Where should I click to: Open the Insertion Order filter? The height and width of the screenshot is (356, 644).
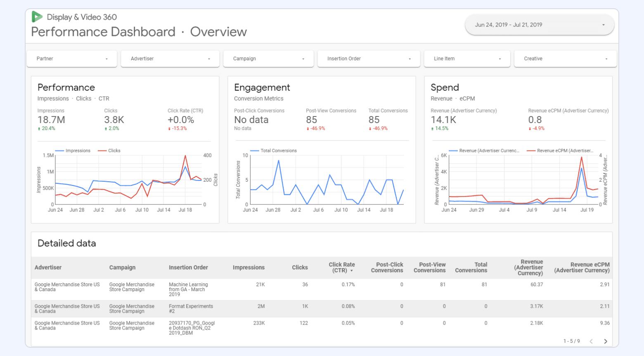pyautogui.click(x=368, y=58)
